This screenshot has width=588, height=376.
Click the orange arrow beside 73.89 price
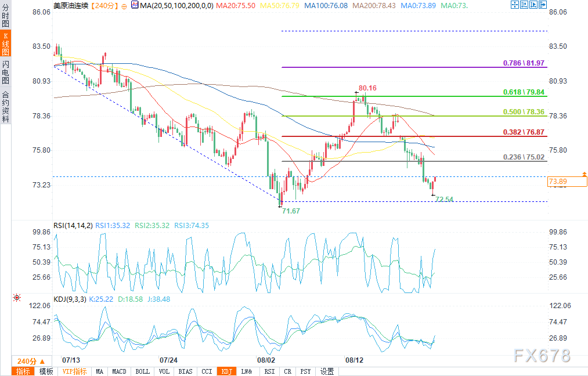[583, 174]
